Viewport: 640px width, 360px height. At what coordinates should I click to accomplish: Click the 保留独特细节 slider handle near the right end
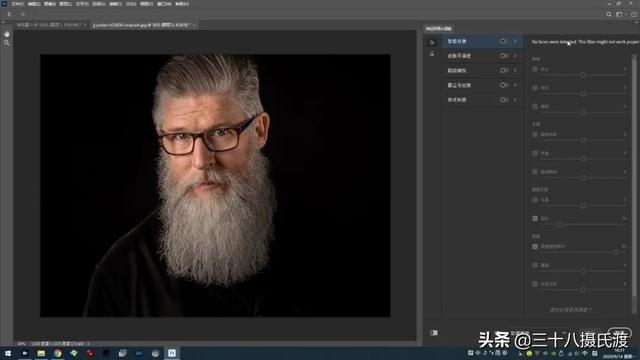pyautogui.click(x=616, y=253)
